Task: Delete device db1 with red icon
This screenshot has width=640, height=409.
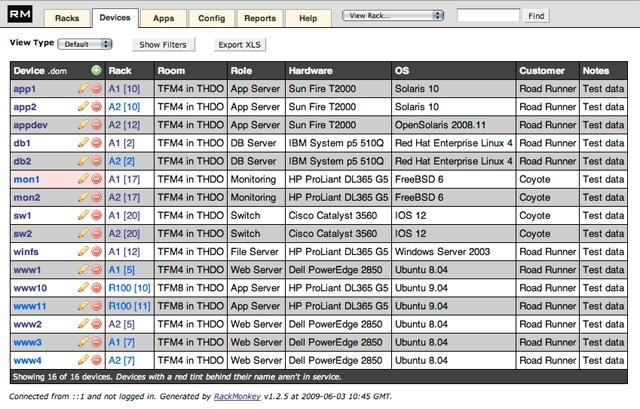Action: [97, 143]
